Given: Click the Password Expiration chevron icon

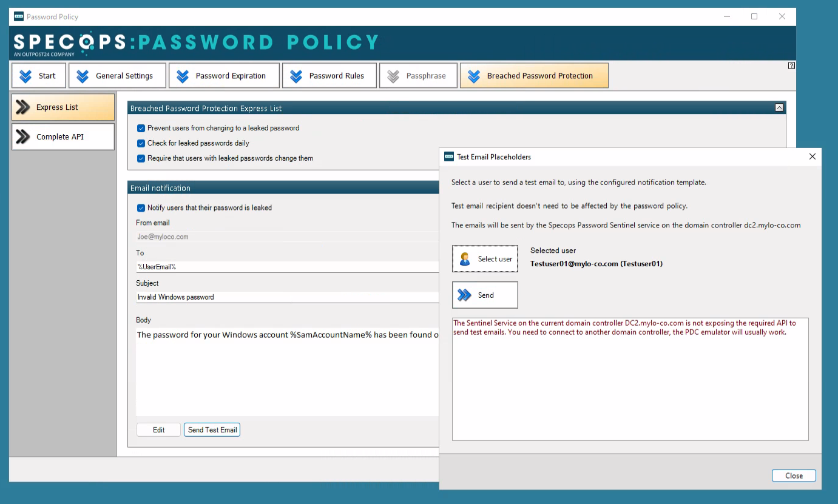Looking at the screenshot, I should 182,76.
